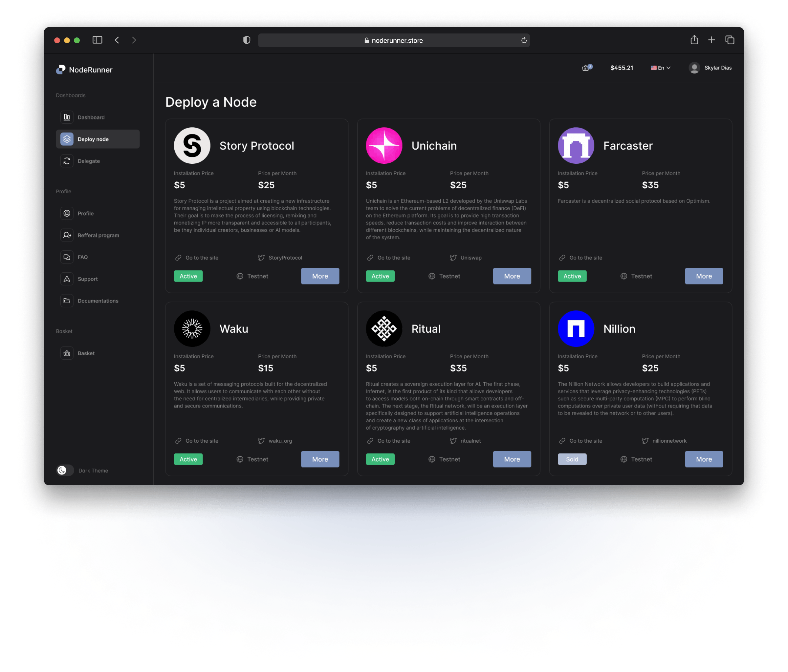Screen dimensions: 788x672
Task: Open the StoryProtocol Twitter link
Action: click(x=280, y=258)
